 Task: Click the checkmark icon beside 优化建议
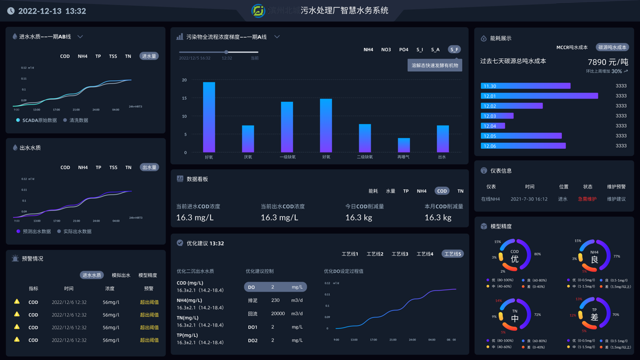tap(180, 243)
